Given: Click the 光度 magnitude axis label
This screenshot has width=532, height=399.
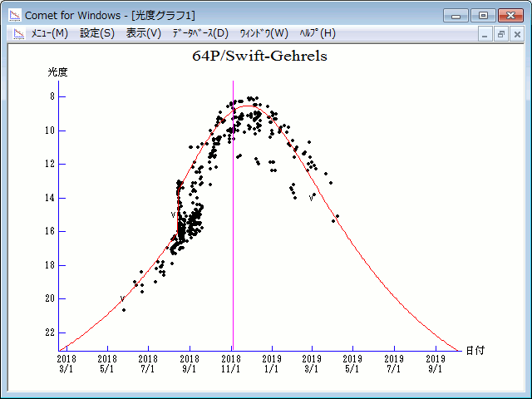Looking at the screenshot, I should (57, 72).
